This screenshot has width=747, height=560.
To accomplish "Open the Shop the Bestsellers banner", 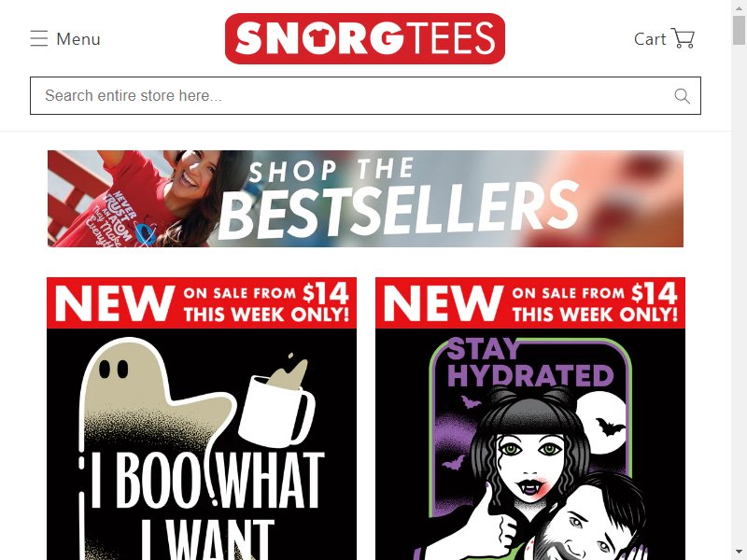I will point(365,199).
